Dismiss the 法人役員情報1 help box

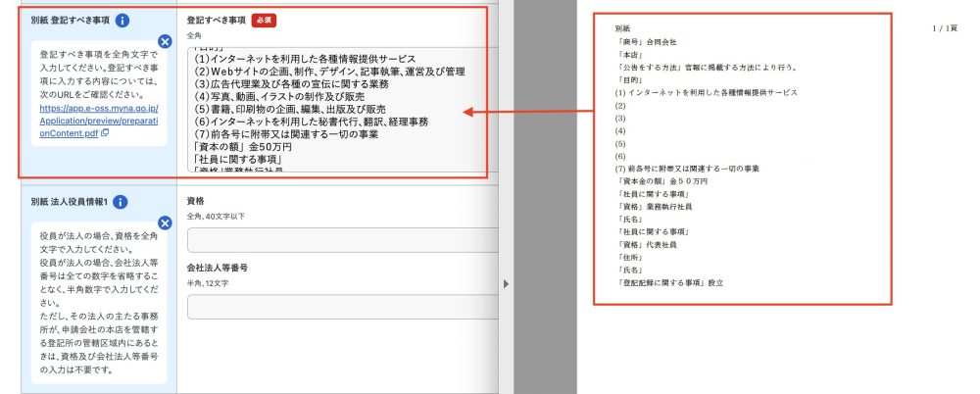[165, 222]
